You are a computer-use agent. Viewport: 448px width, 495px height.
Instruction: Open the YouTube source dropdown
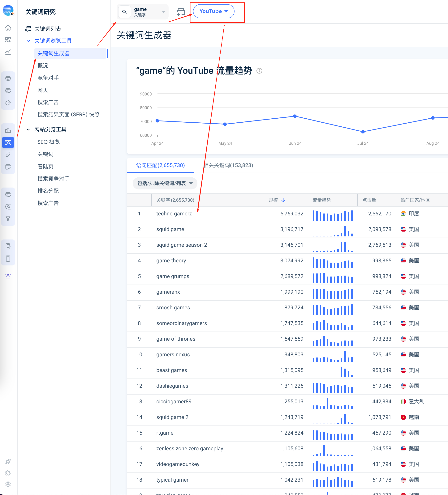click(213, 11)
